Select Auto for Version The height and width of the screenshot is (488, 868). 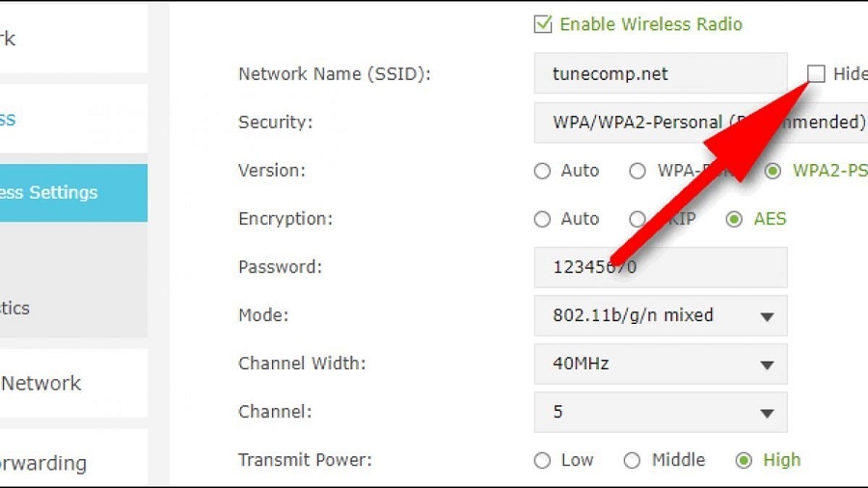[543, 171]
